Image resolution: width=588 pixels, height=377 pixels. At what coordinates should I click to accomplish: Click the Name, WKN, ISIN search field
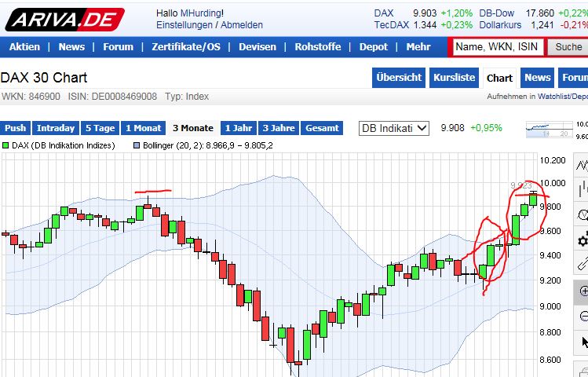click(498, 47)
